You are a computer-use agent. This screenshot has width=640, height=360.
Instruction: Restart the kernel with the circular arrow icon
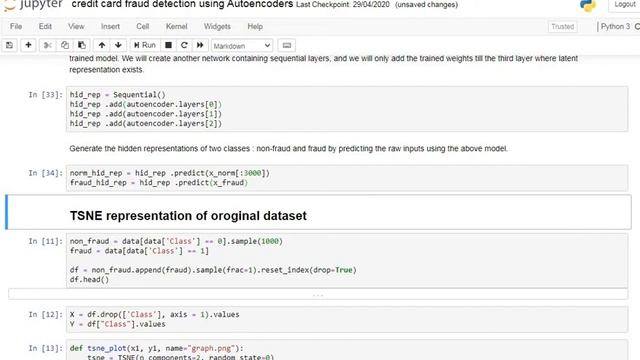(x=184, y=45)
